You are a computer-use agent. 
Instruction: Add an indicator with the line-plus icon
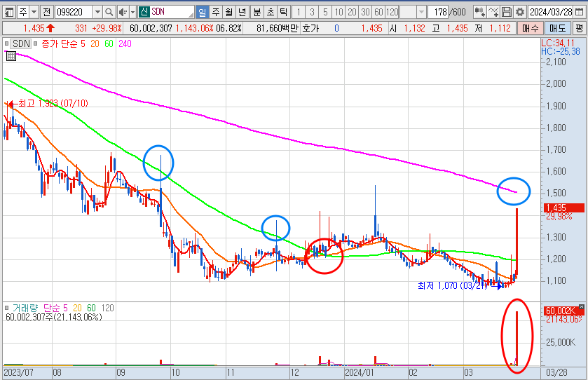tap(493, 12)
